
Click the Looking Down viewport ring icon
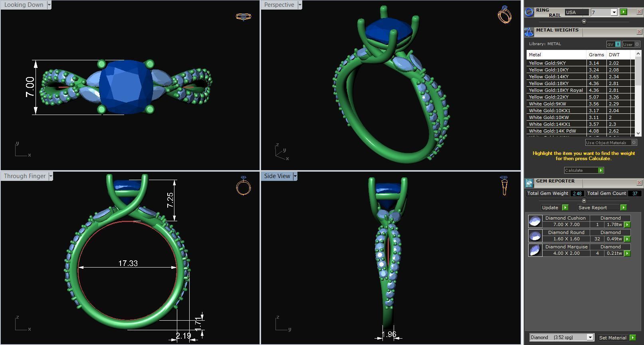click(243, 17)
